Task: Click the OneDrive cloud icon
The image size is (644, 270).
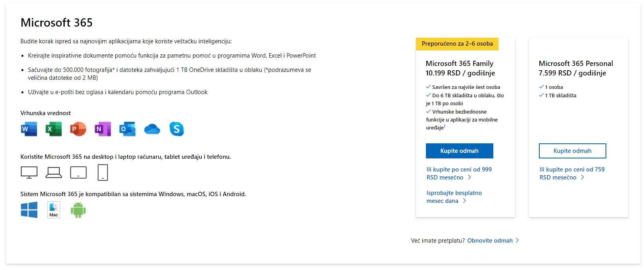Action: pyautogui.click(x=152, y=129)
